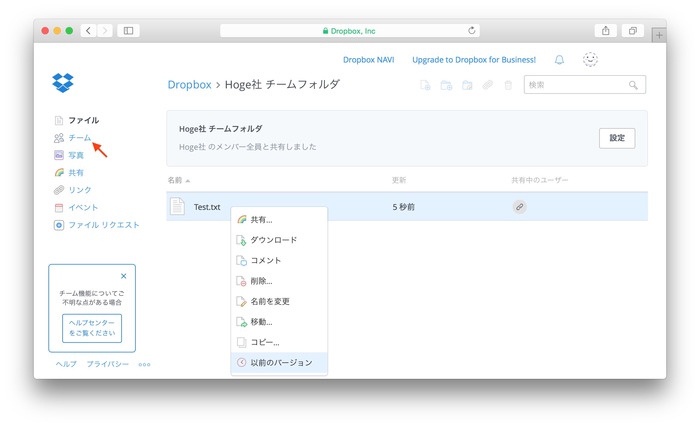Click the trash toolbar icon
This screenshot has width=700, height=427.
[508, 85]
